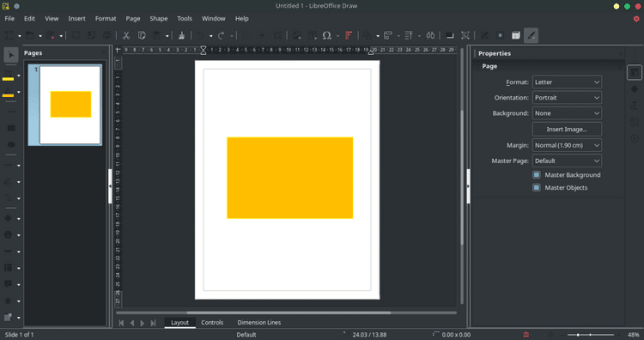The image size is (644, 340).
Task: Open the Help menu
Action: coord(242,19)
